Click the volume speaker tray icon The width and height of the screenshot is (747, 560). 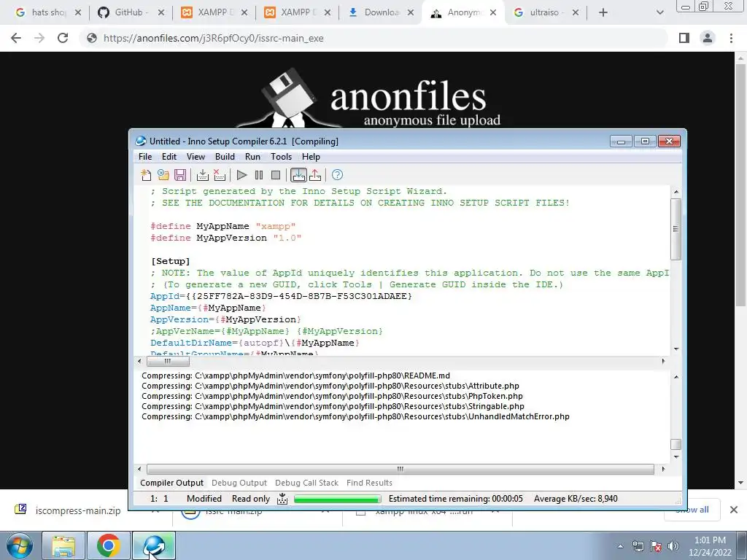tap(673, 546)
